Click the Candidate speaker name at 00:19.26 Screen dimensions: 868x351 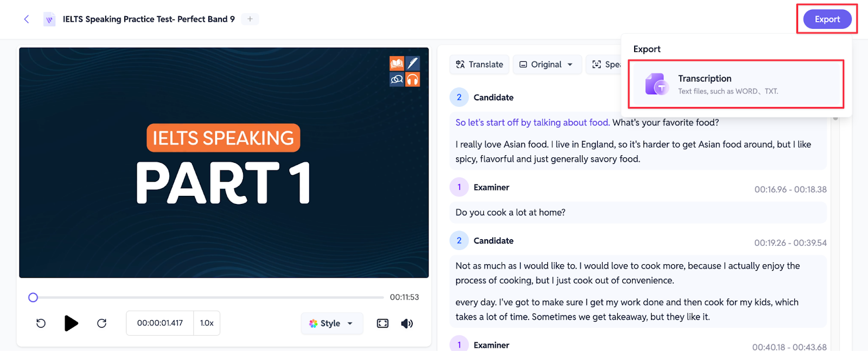pos(494,240)
